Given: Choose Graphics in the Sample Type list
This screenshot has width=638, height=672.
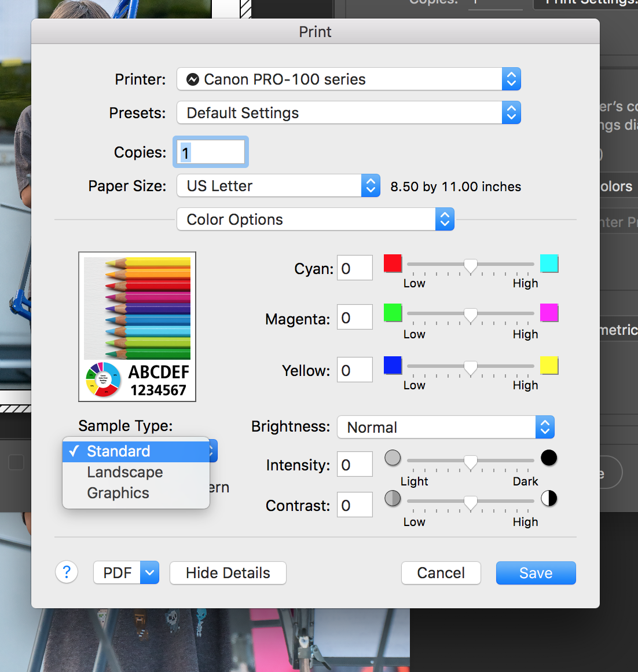Looking at the screenshot, I should pyautogui.click(x=118, y=492).
